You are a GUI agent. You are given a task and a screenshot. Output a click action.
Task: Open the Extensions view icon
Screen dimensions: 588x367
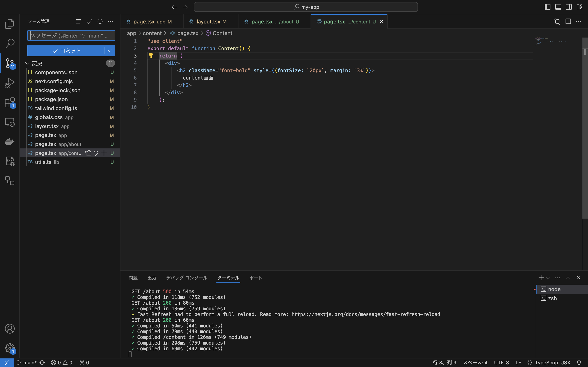coord(10,102)
